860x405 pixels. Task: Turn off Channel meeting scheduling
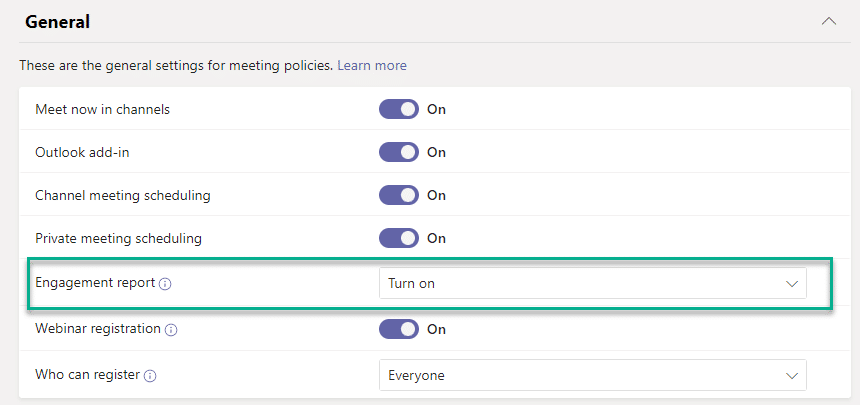click(399, 195)
